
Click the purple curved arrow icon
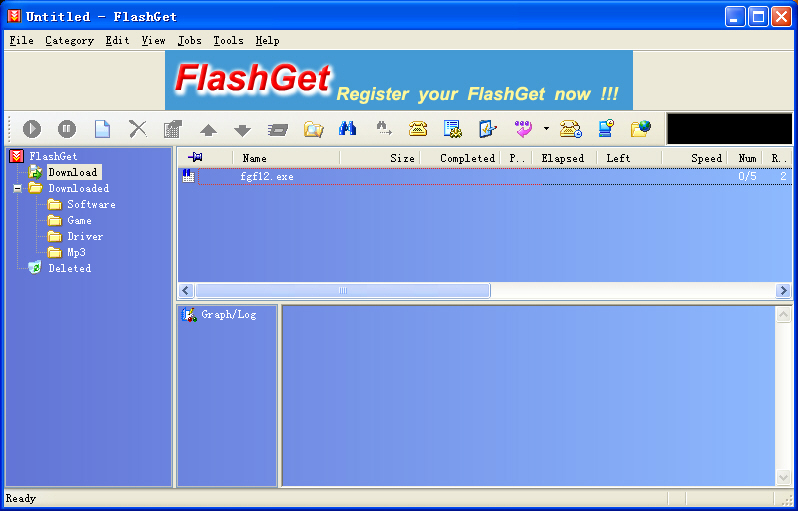pos(523,129)
